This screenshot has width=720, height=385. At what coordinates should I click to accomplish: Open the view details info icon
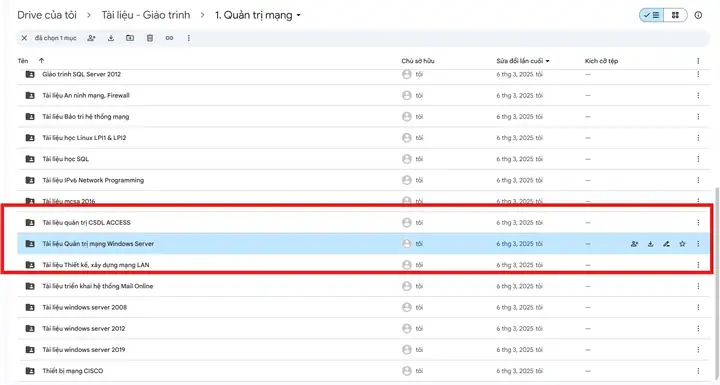pyautogui.click(x=698, y=15)
